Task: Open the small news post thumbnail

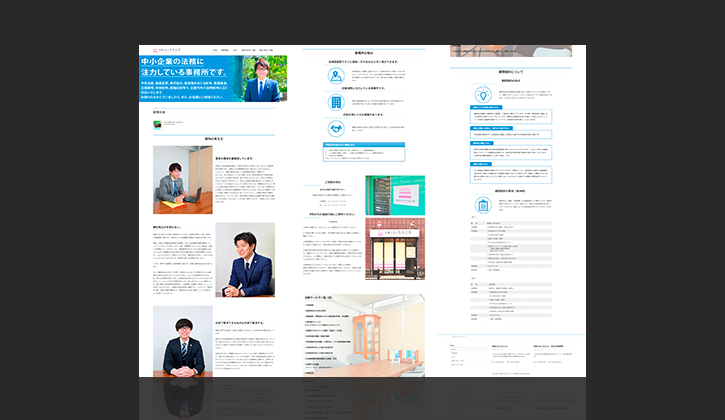Action: tap(157, 124)
